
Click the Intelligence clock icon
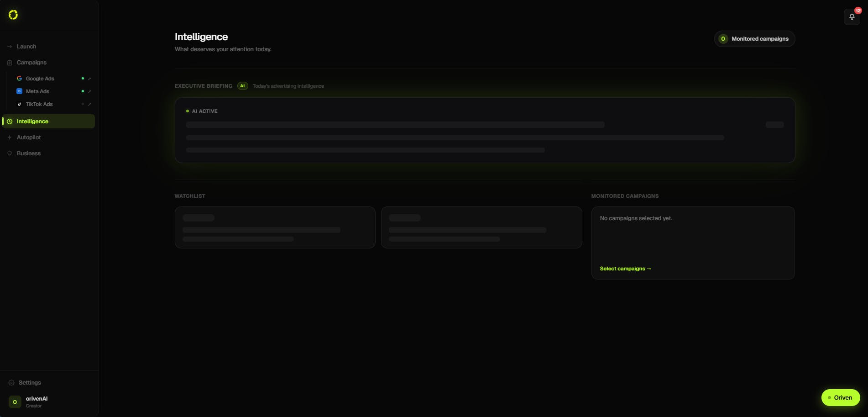coord(10,121)
